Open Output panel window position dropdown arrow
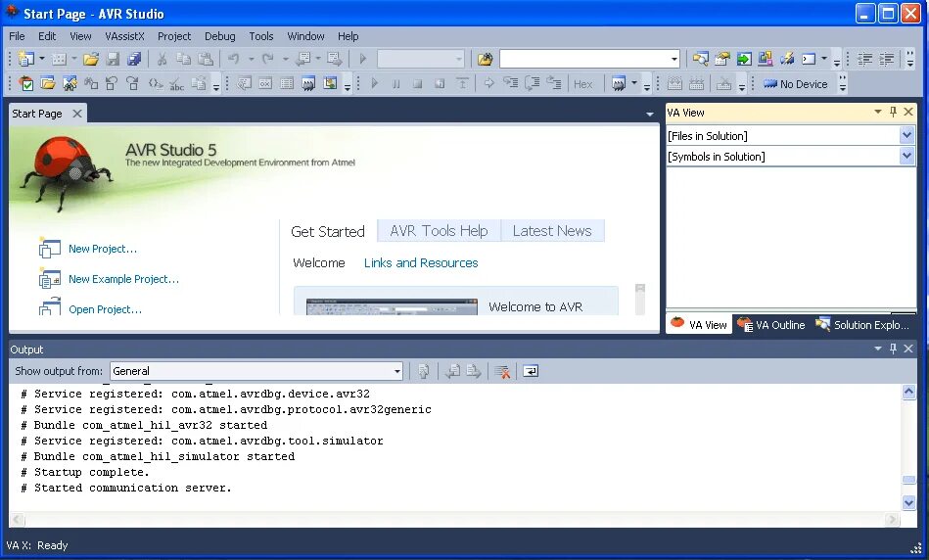The image size is (929, 560). 877,350
